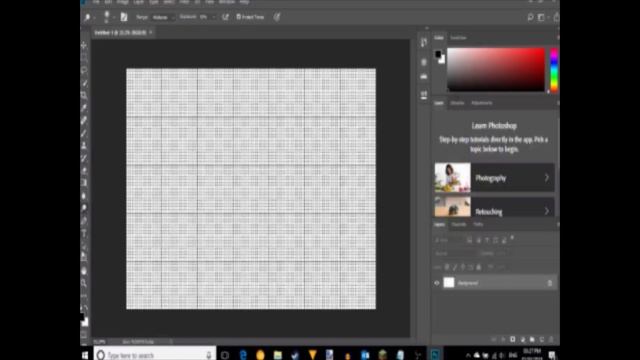Select the Brush tool
The width and height of the screenshot is (640, 360).
84,133
